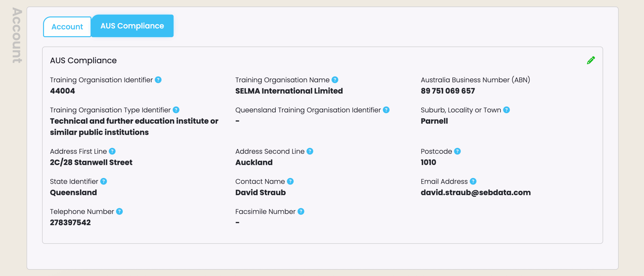Click the telephone number 278397542

click(x=70, y=223)
